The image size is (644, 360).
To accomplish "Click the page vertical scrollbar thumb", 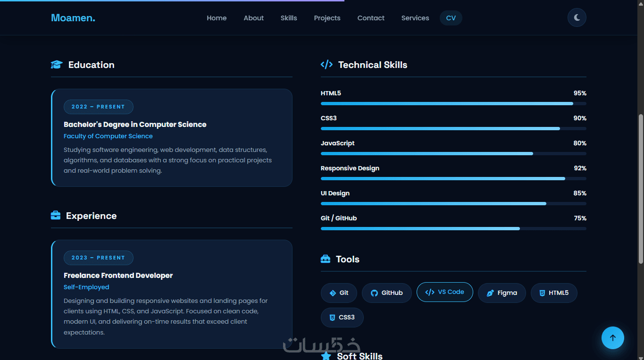I will (641, 189).
